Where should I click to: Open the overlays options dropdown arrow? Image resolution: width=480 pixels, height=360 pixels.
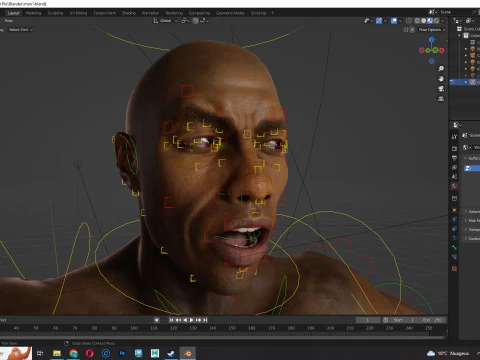(400, 21)
